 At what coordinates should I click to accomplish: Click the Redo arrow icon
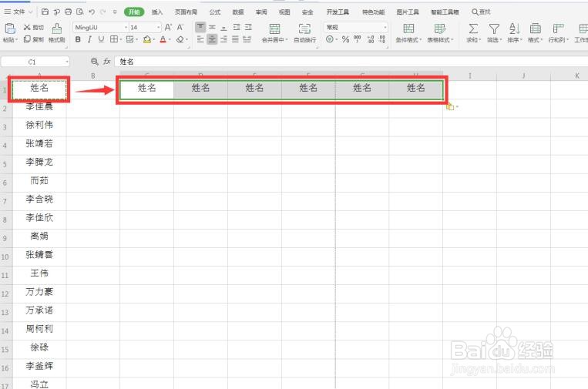pyautogui.click(x=103, y=12)
